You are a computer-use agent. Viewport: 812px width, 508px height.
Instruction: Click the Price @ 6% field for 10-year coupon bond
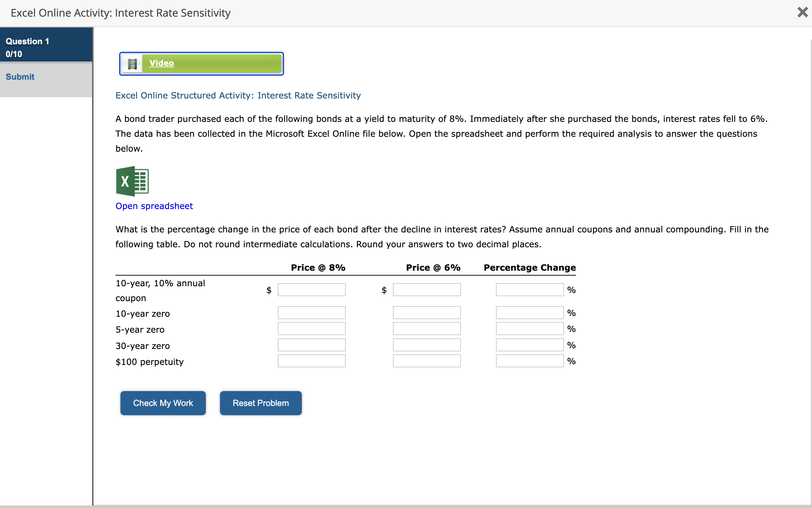[426, 289]
